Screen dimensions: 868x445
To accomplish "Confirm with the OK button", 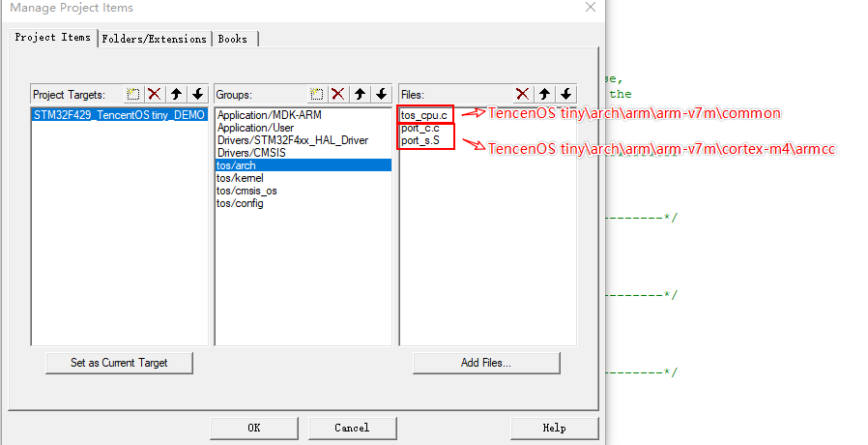I will point(254,428).
